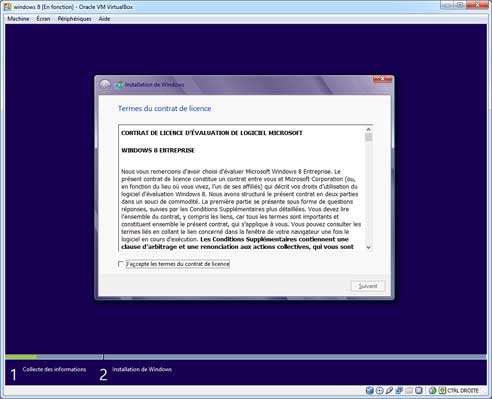Click the Termes du contrat de licence heading

tap(165, 108)
